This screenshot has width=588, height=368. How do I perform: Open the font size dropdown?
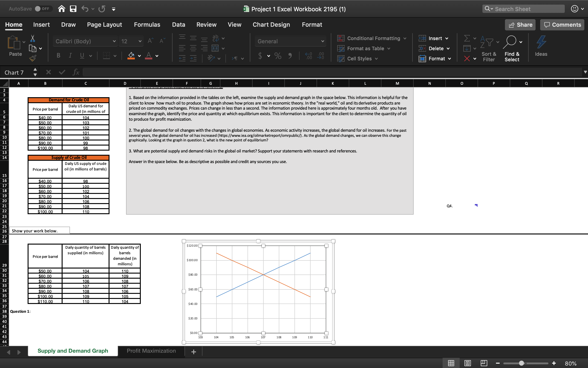coord(140,41)
